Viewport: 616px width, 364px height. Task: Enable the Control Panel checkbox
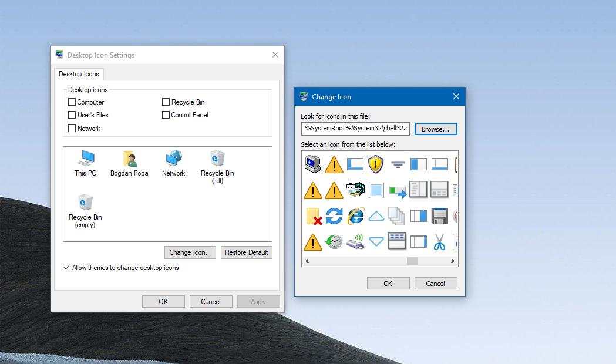tap(166, 115)
